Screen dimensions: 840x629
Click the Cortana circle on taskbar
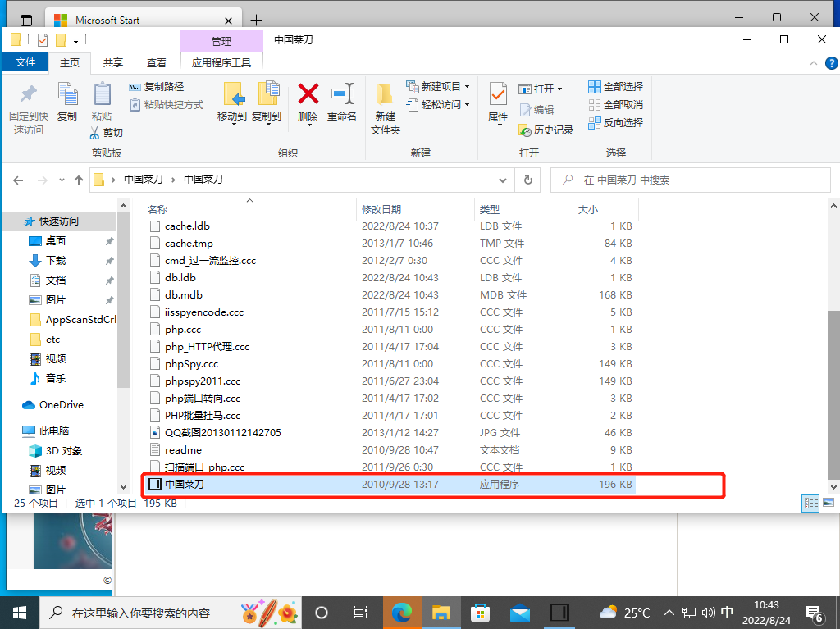(x=322, y=613)
